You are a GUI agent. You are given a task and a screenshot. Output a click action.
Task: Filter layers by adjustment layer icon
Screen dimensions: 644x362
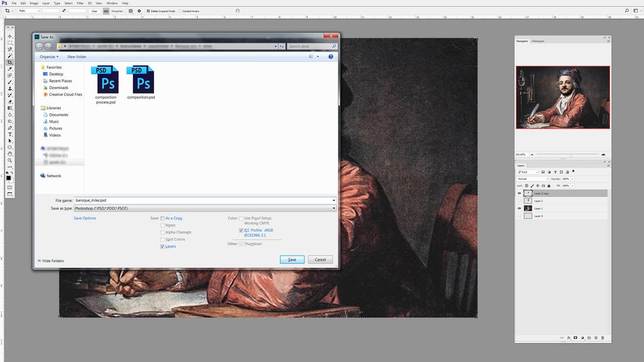pyautogui.click(x=549, y=172)
